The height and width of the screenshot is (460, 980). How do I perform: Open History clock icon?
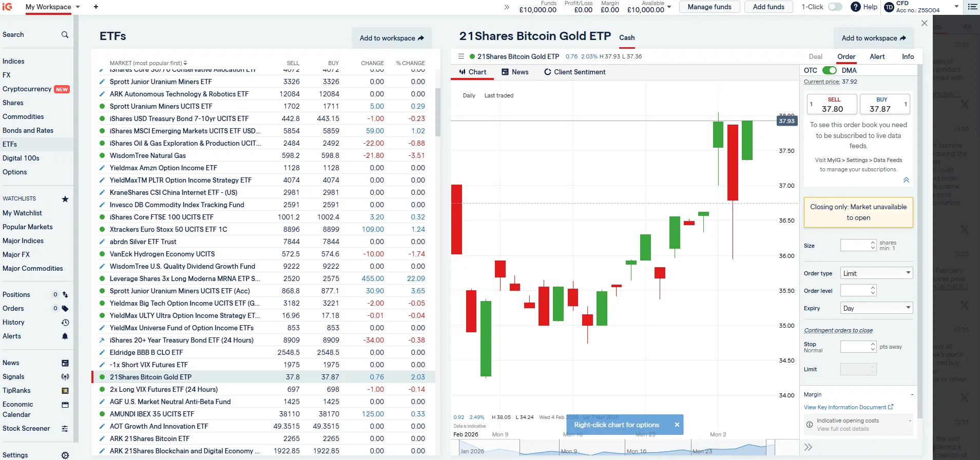coord(65,322)
